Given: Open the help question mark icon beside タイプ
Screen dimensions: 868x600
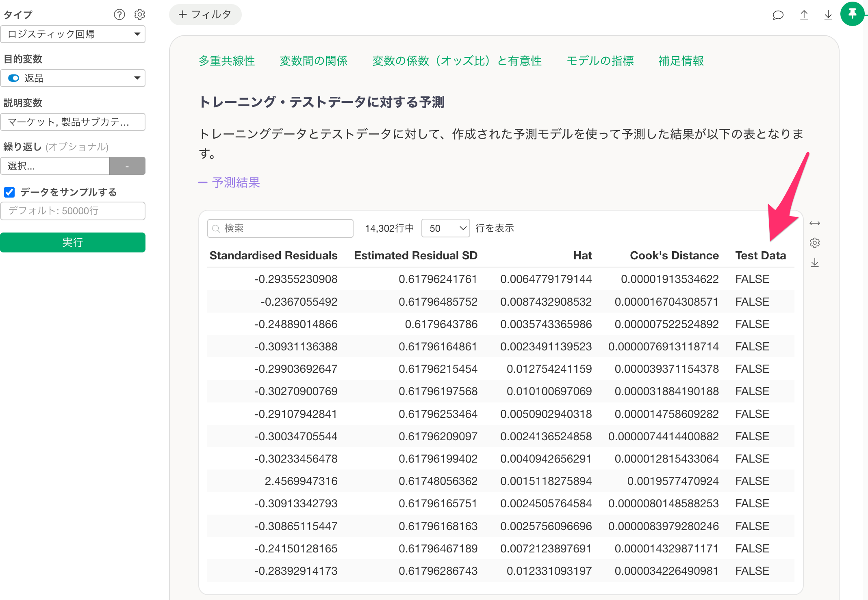Looking at the screenshot, I should 119,15.
